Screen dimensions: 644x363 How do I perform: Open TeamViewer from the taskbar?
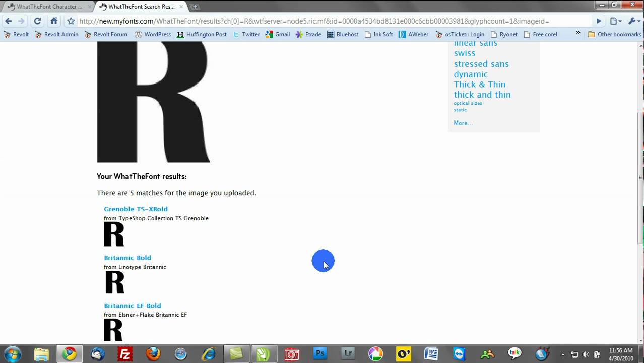[459, 354]
